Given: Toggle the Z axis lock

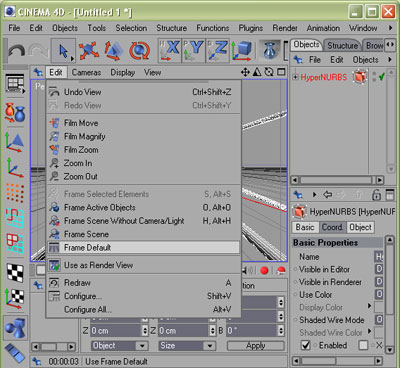Looking at the screenshot, I should 218,51.
